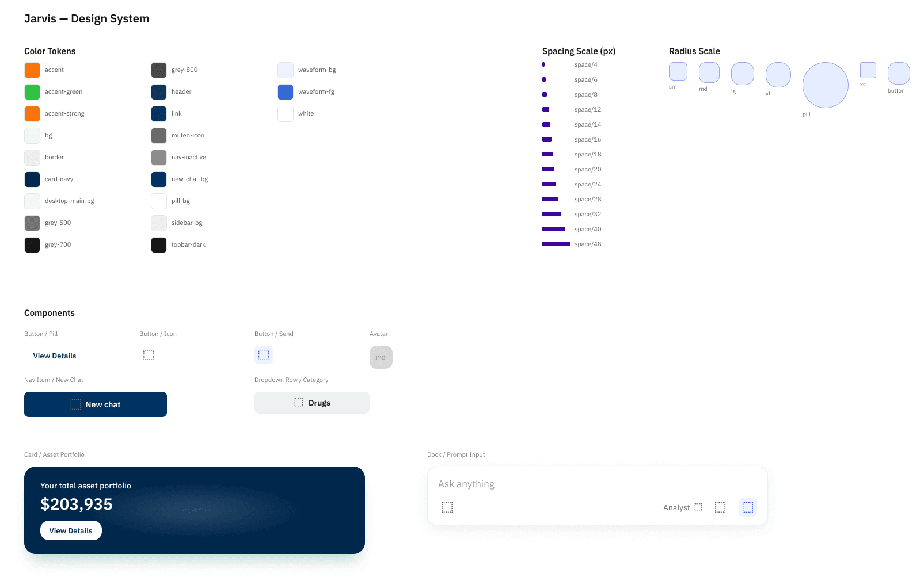Click the View Details pill button sample
Viewport: 924px width, 577px height.
tap(55, 356)
